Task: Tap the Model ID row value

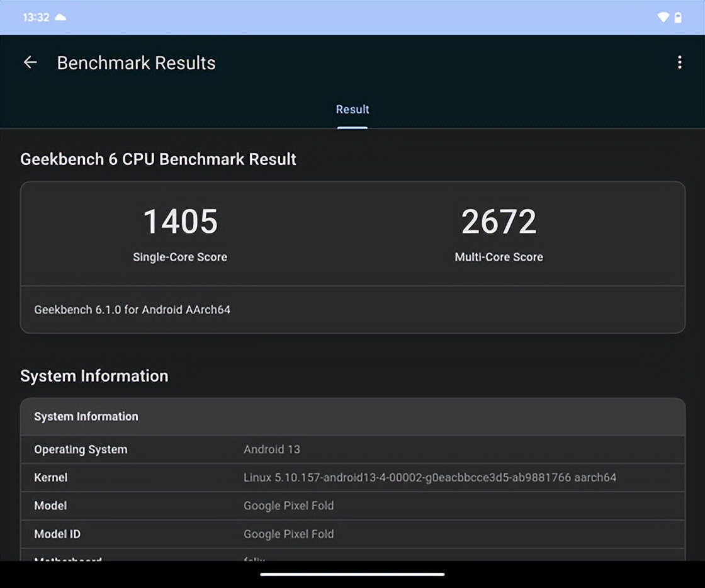Action: (288, 534)
